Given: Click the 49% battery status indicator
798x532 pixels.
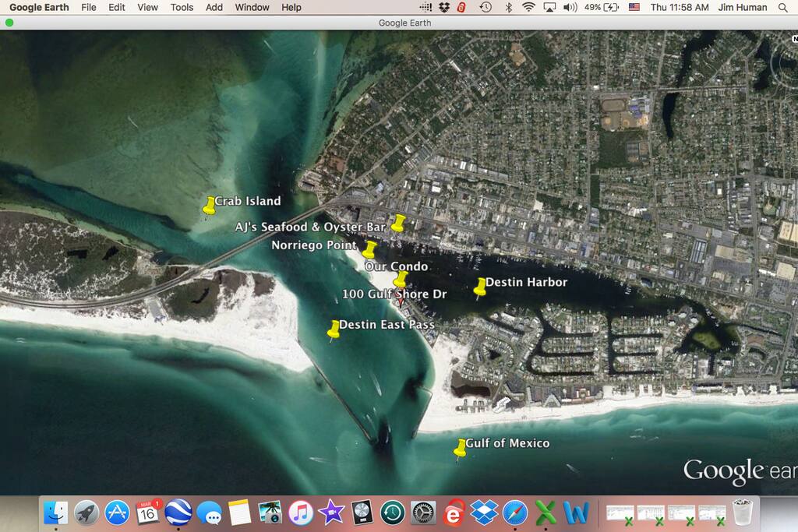Looking at the screenshot, I should 602,7.
